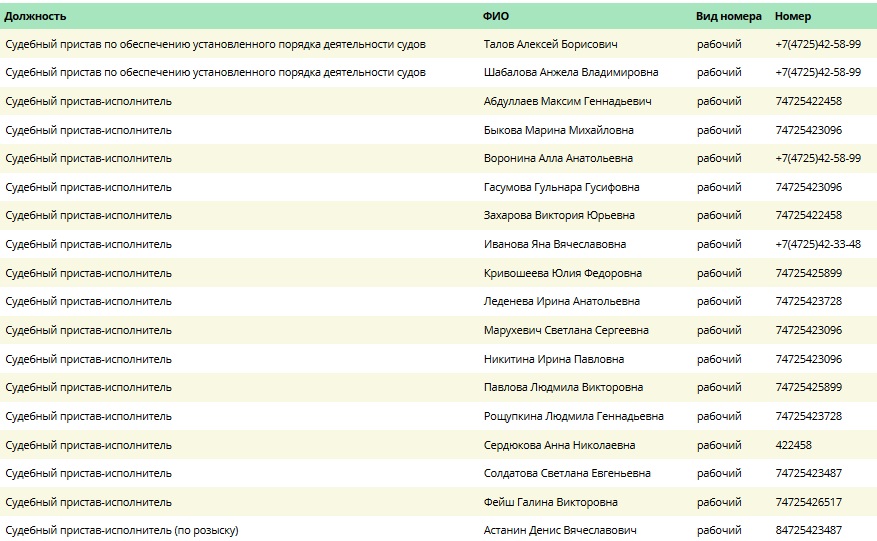Click number 74725423487 in Солдатова's row

[x=809, y=474]
